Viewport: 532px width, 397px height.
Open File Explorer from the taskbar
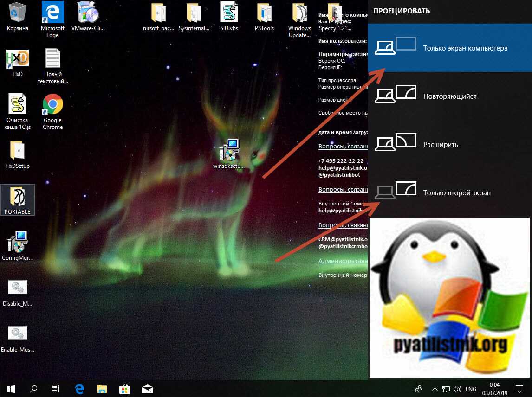click(102, 388)
